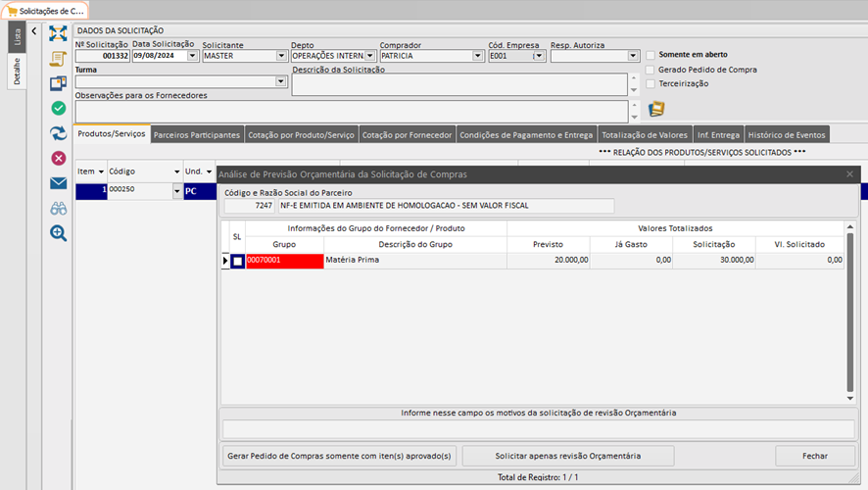Confirm with the green checkmark icon

[x=58, y=109]
